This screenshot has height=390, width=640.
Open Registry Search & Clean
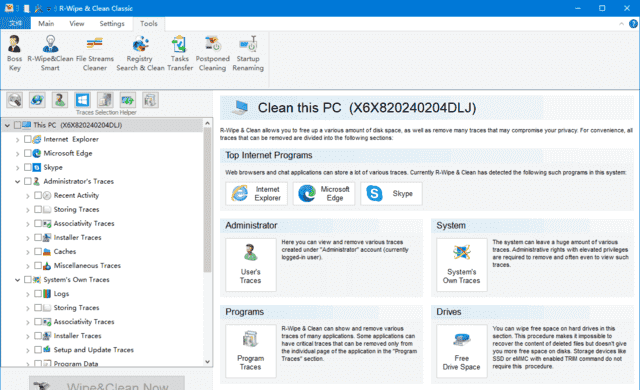pos(140,53)
